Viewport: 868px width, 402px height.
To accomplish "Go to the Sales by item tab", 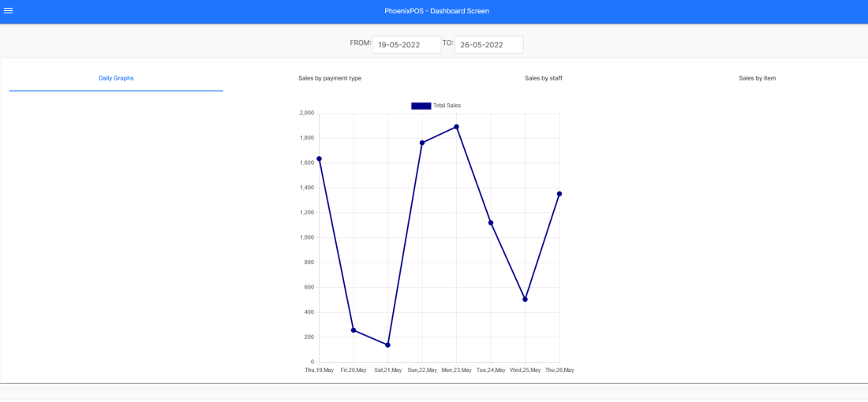I will pos(758,78).
